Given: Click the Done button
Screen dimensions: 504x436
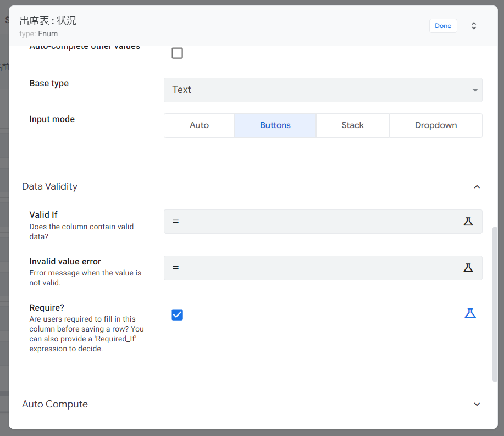Looking at the screenshot, I should [443, 26].
